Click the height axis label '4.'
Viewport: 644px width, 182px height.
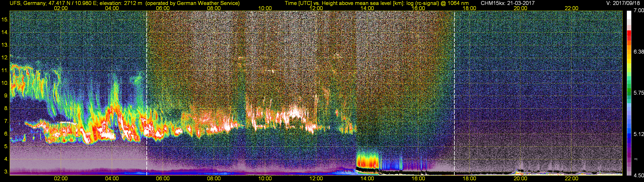[6, 159]
